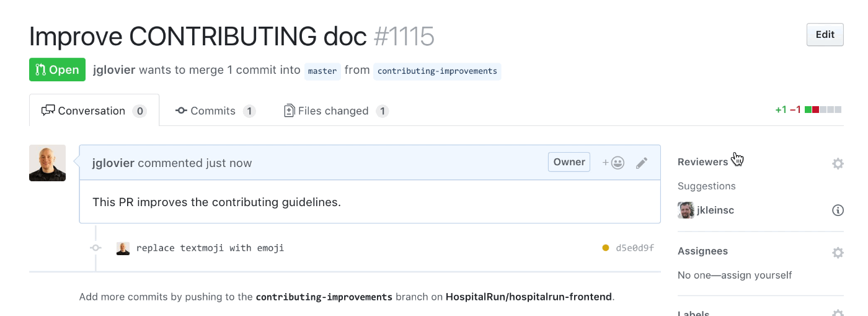Click the small commit author avatar
The height and width of the screenshot is (316, 868).
(123, 248)
